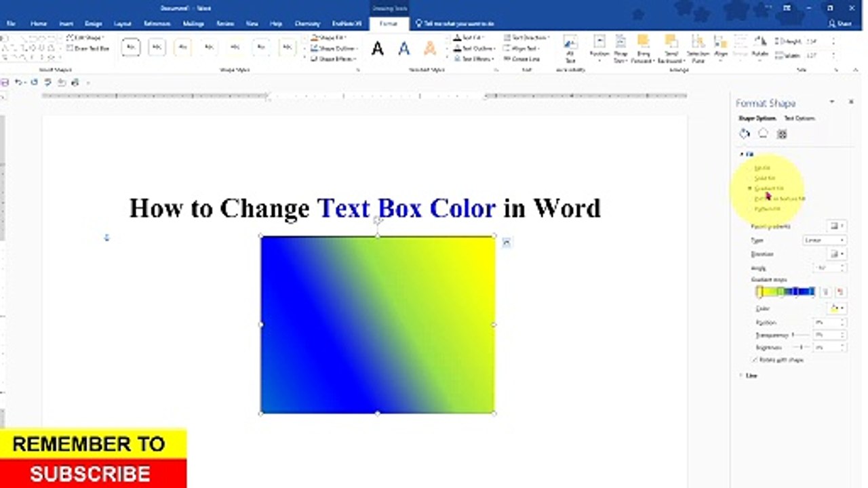Click the Save icon in quick access toolbar

[5, 82]
